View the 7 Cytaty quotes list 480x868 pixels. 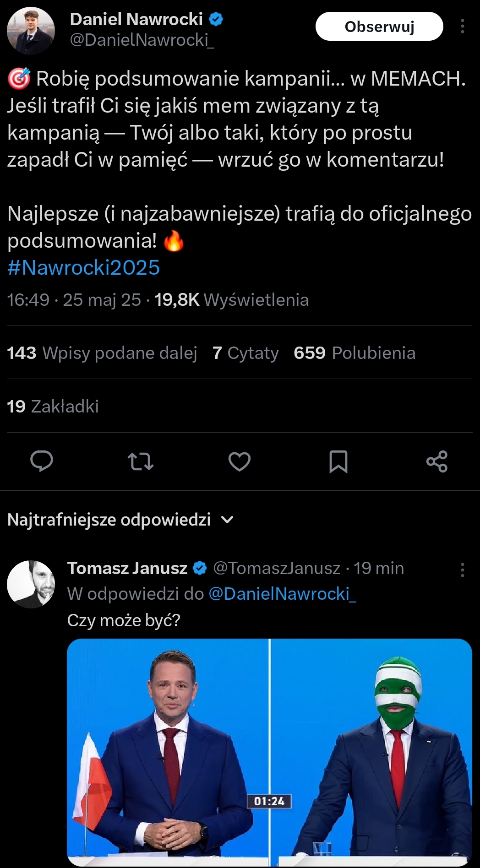[x=245, y=353]
